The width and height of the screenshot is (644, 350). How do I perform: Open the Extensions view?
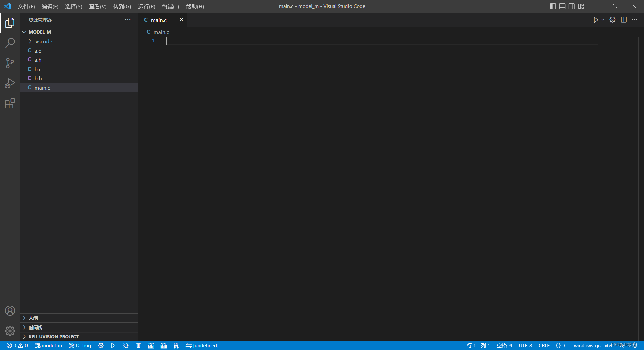pyautogui.click(x=10, y=103)
